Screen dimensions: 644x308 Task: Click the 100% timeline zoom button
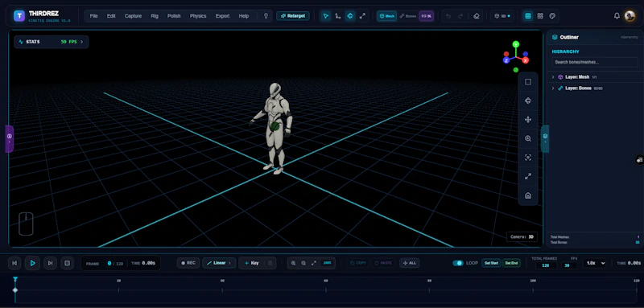[x=327, y=263]
